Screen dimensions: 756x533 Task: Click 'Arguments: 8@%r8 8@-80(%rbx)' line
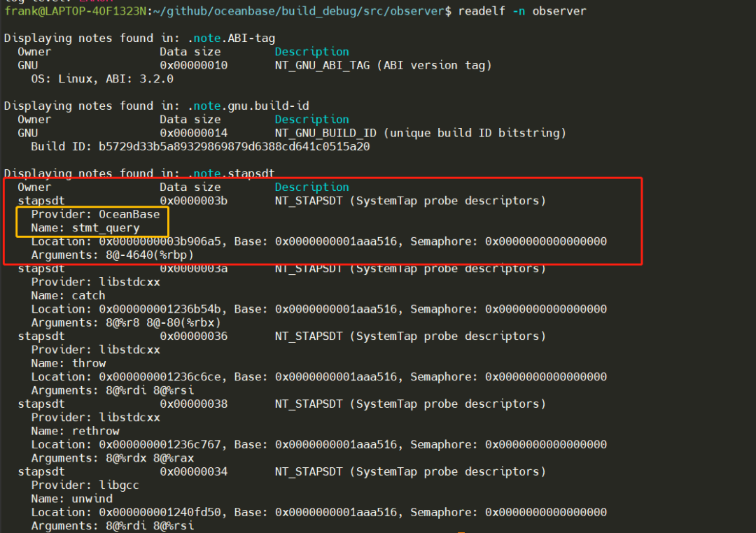126,322
